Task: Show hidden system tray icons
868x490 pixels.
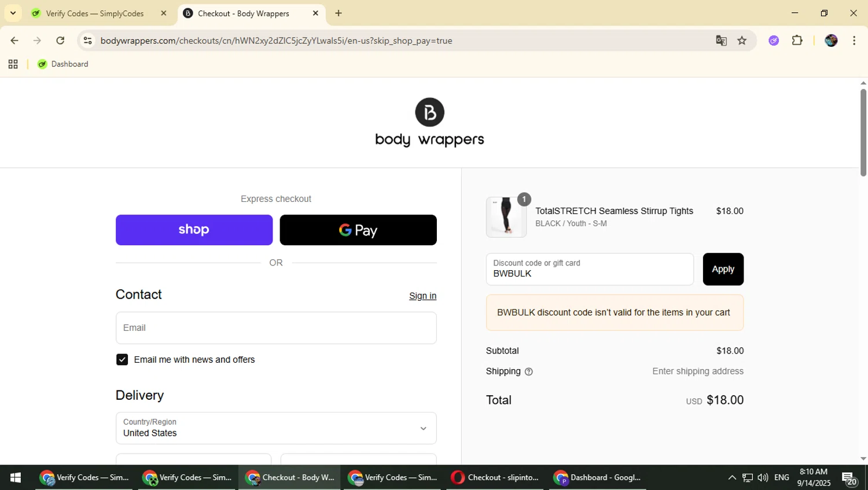Action: click(x=732, y=477)
